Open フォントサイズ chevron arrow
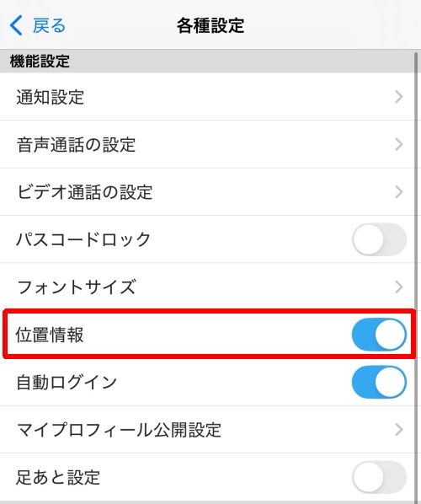 398,287
